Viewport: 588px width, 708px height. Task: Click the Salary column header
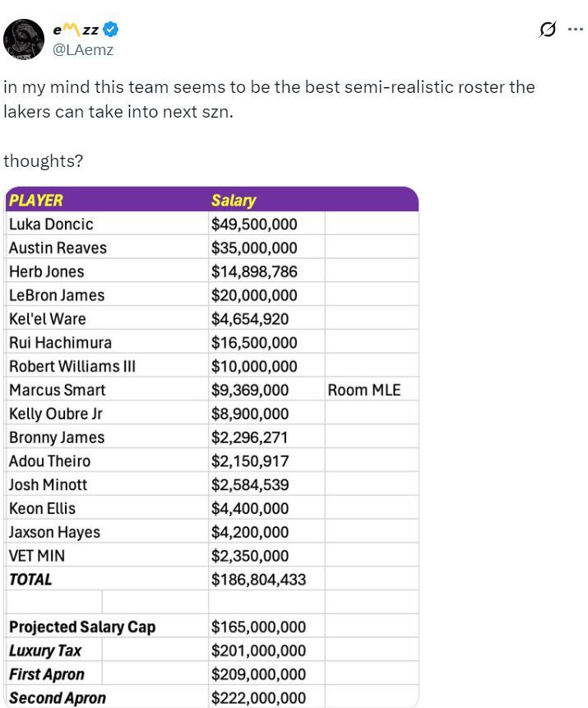(x=234, y=200)
